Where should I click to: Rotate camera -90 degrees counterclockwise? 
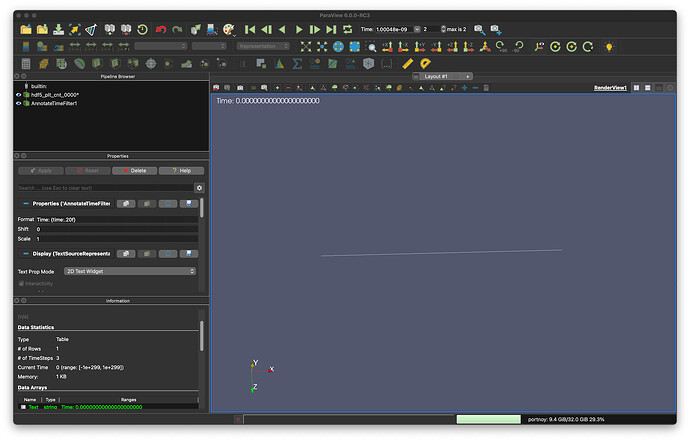pyautogui.click(x=518, y=46)
